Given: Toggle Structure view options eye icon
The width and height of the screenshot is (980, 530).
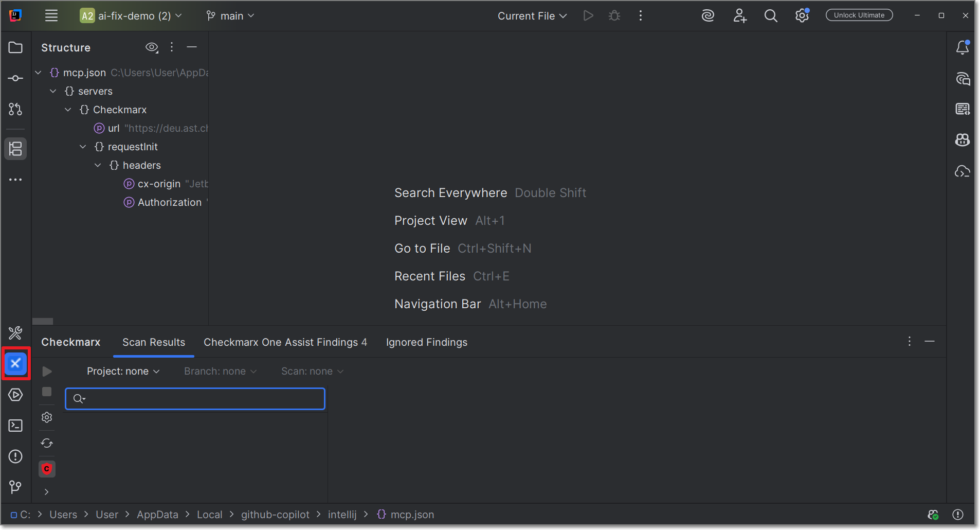Looking at the screenshot, I should point(152,48).
